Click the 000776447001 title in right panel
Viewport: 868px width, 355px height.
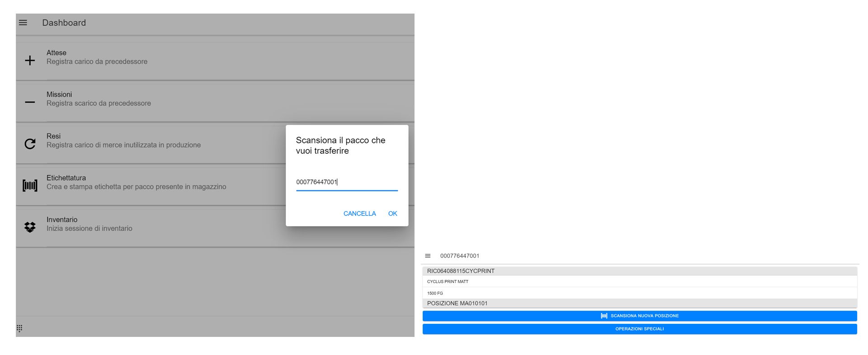click(460, 256)
